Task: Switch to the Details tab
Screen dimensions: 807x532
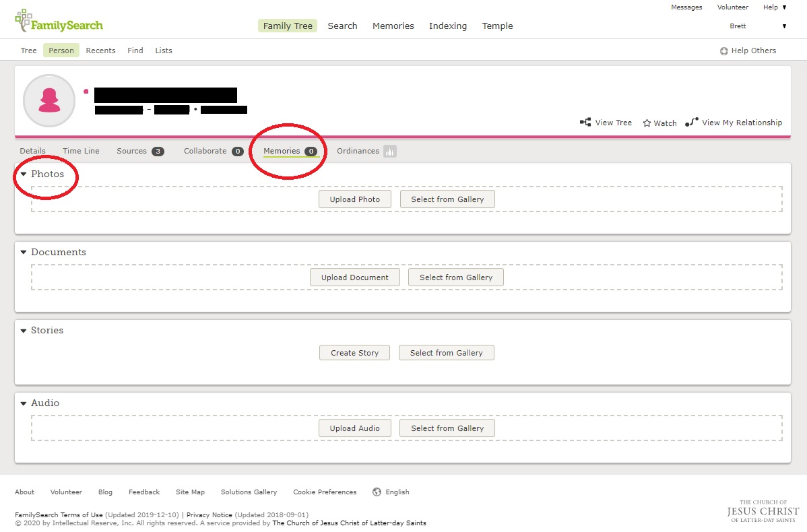Action: pos(32,151)
